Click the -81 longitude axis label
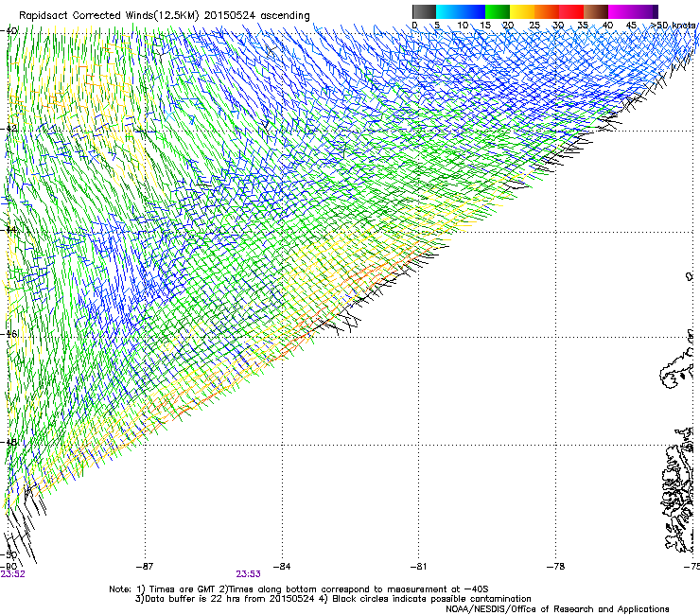700x615 pixels. click(x=418, y=567)
